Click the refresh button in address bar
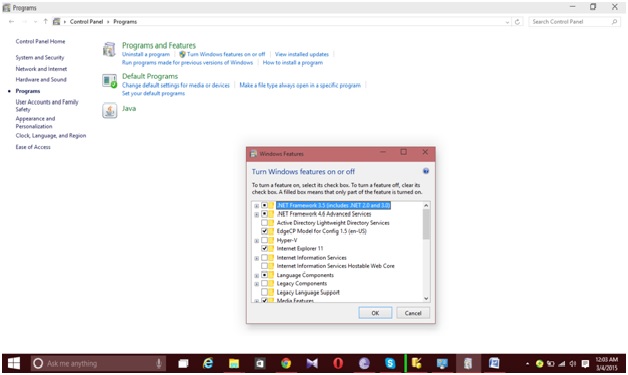The width and height of the screenshot is (628, 375). point(517,22)
